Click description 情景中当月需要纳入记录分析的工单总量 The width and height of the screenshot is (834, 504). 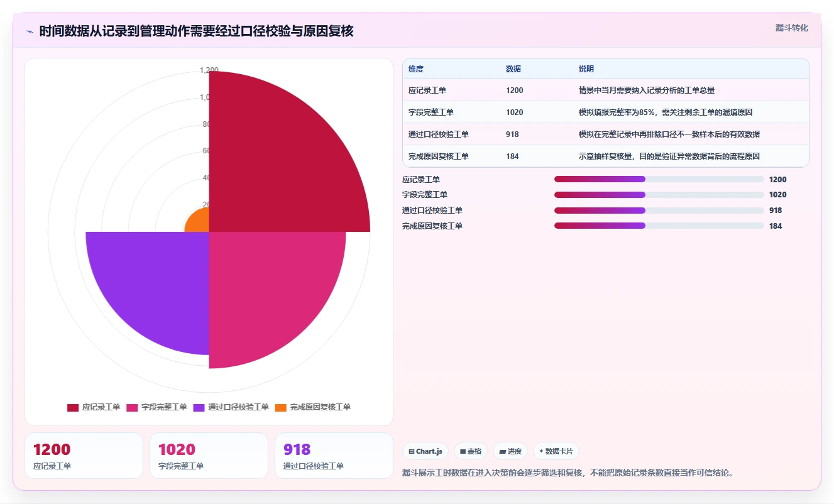tap(647, 90)
